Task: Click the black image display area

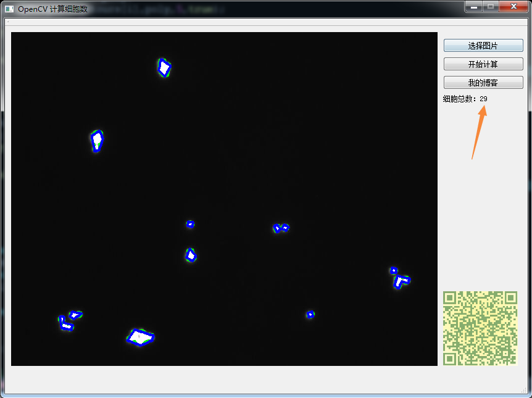Action: (x=247, y=154)
